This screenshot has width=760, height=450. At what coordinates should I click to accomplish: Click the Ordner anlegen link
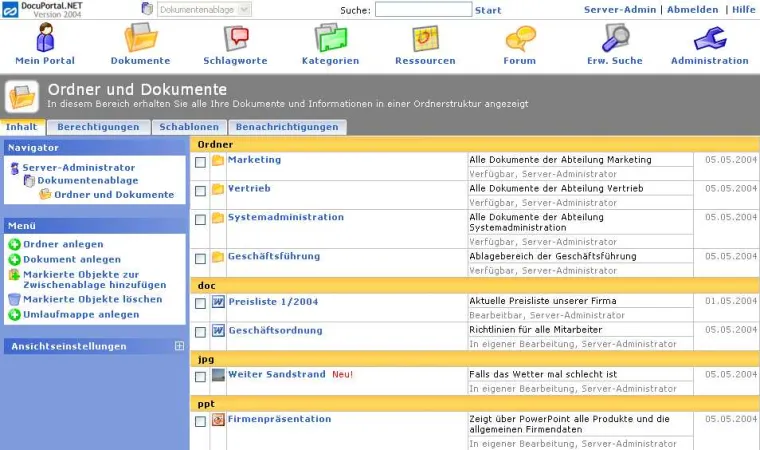click(x=63, y=244)
